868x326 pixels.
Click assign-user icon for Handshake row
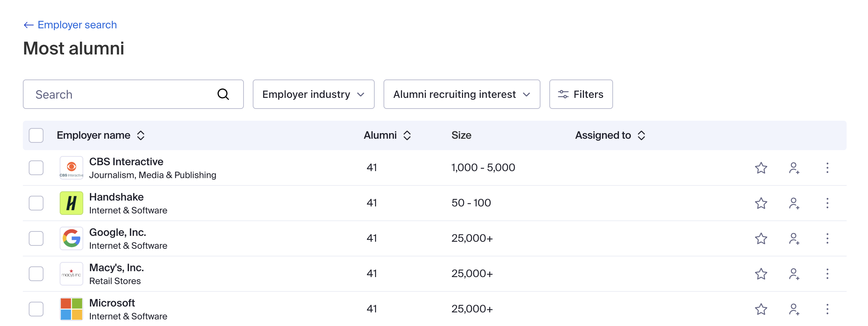(794, 203)
